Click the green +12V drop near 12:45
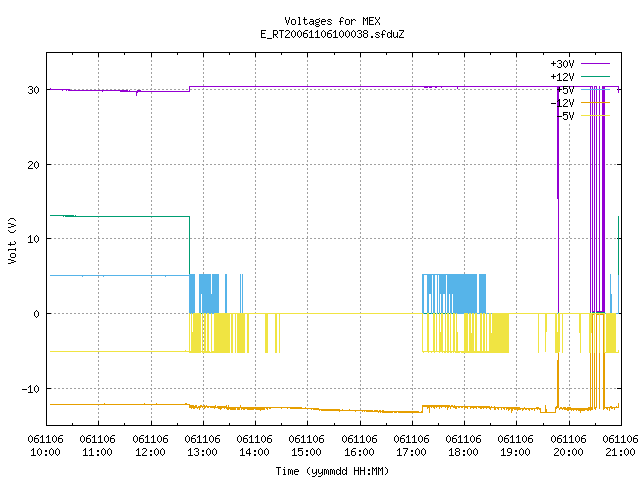The height and width of the screenshot is (480, 640). (189, 245)
